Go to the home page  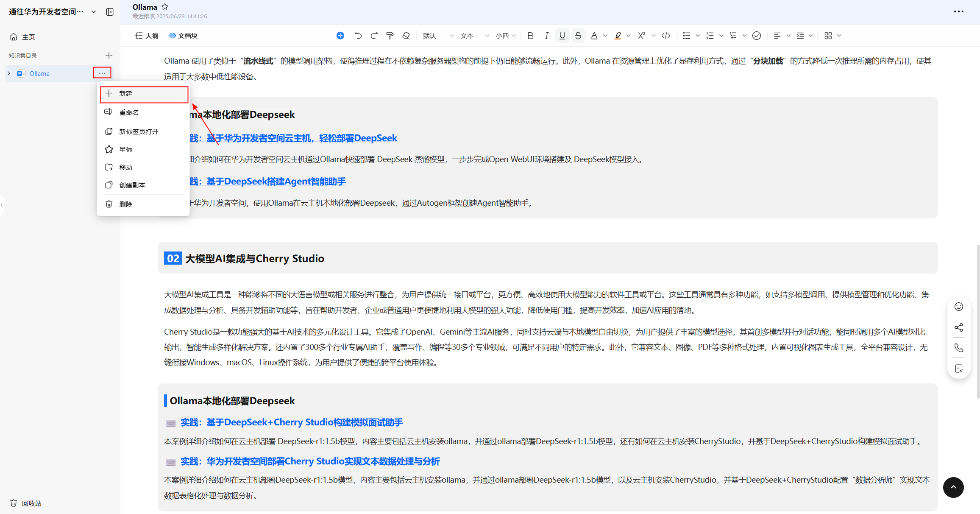22,37
